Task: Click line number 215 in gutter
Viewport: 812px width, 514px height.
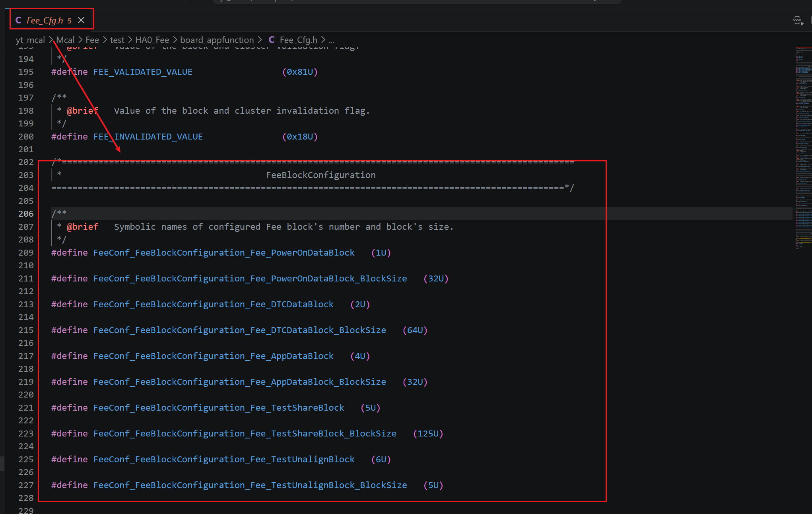Action: click(26, 330)
